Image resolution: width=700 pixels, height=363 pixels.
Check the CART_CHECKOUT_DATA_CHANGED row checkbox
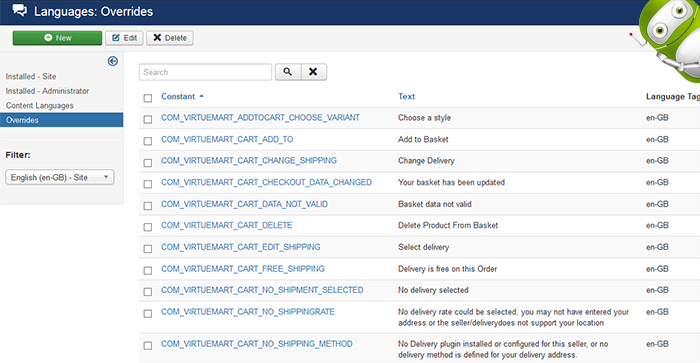point(148,184)
